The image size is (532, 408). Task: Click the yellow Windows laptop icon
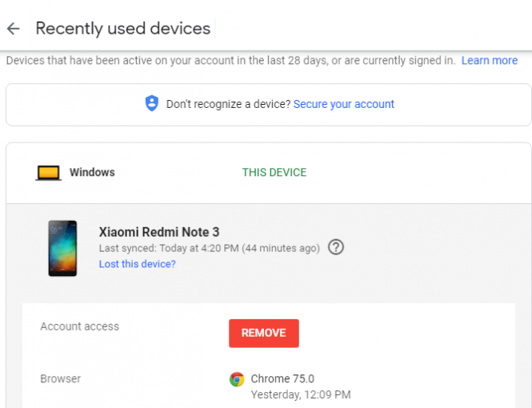coord(48,173)
